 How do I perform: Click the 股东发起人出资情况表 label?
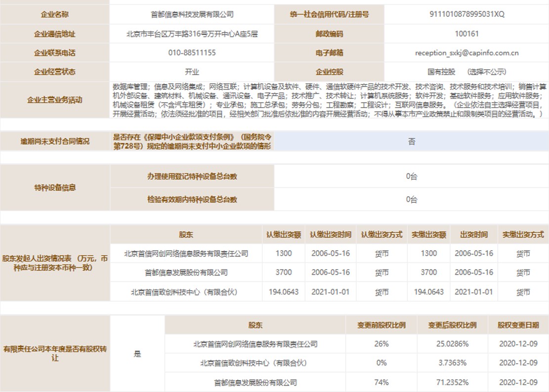(x=55, y=263)
